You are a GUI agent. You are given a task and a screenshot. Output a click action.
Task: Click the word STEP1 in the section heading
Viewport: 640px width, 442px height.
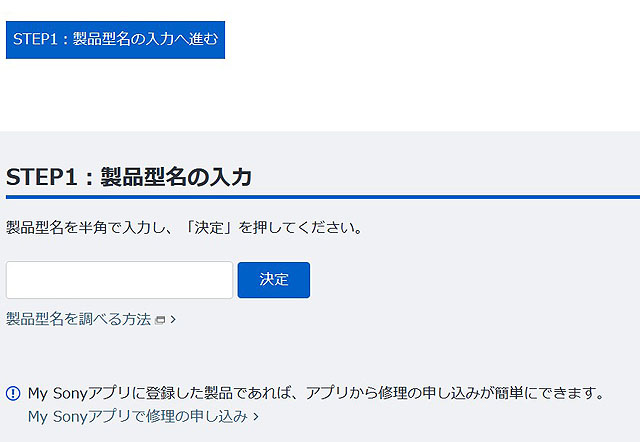click(x=41, y=177)
